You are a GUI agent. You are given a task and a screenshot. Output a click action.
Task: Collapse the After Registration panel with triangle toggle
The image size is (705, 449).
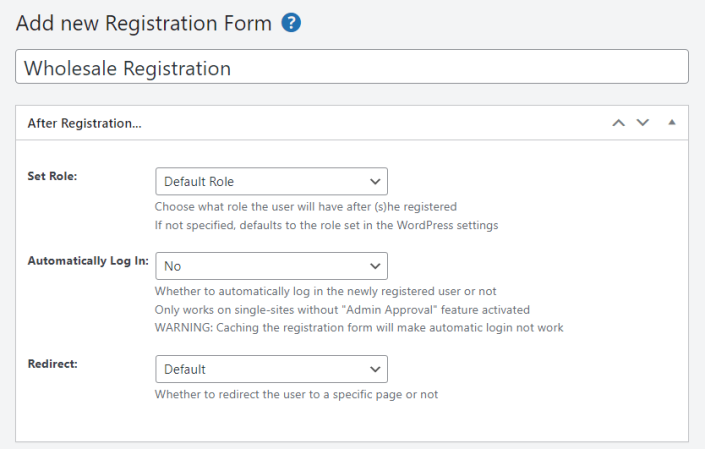click(x=672, y=123)
